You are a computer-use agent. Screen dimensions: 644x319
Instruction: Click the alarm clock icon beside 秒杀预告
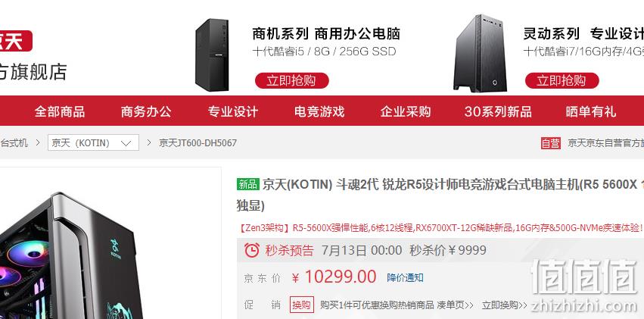click(x=252, y=250)
